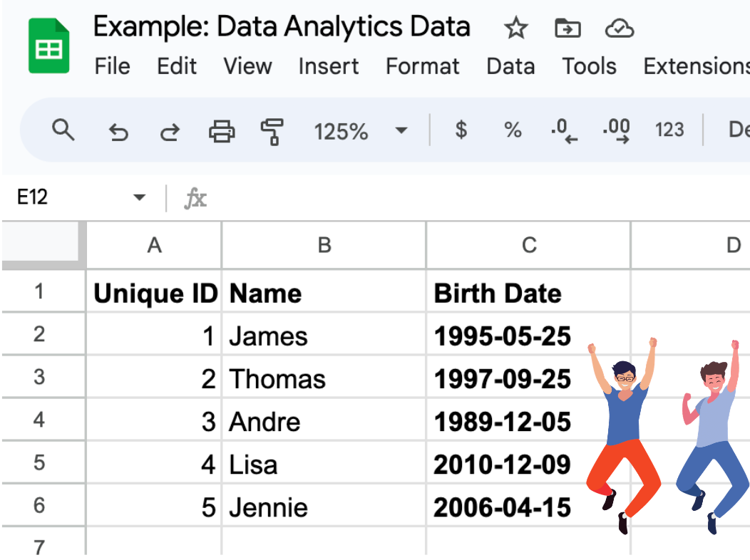Click the move to folder icon

(567, 28)
